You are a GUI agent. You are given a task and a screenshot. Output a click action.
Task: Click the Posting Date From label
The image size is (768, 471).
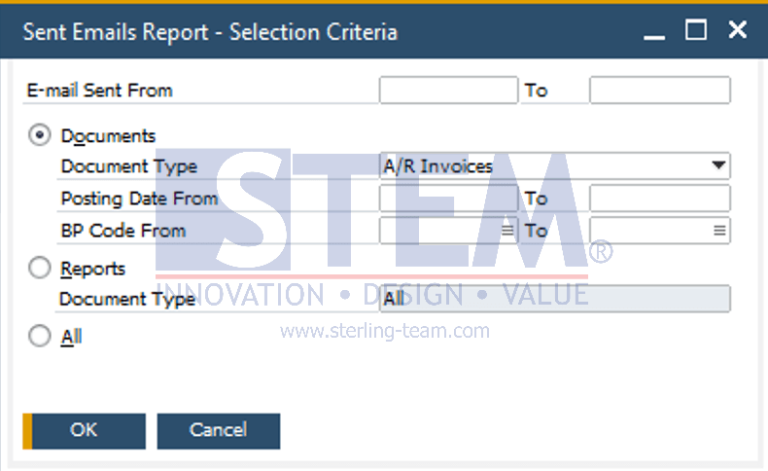click(x=139, y=198)
